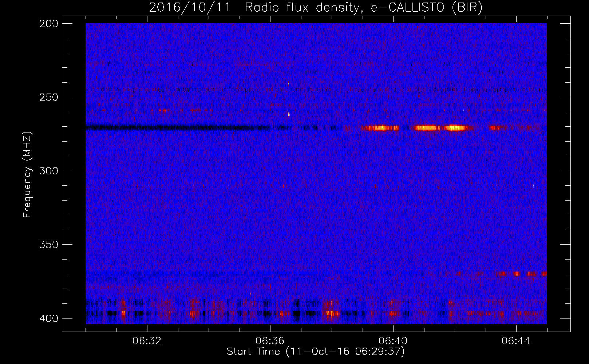
Task: Click the 'Start Time (11-Oct-16 06:29:37)' label
Action: click(x=316, y=352)
